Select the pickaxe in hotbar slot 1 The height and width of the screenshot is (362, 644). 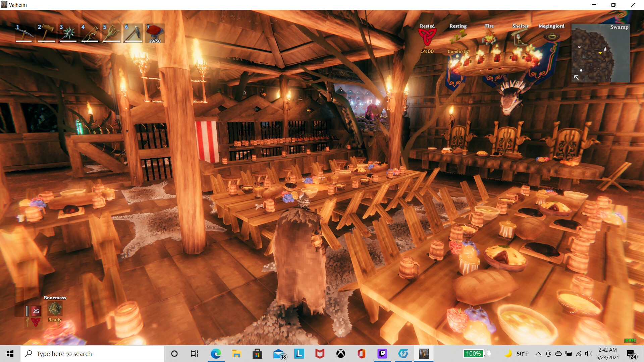click(x=24, y=33)
